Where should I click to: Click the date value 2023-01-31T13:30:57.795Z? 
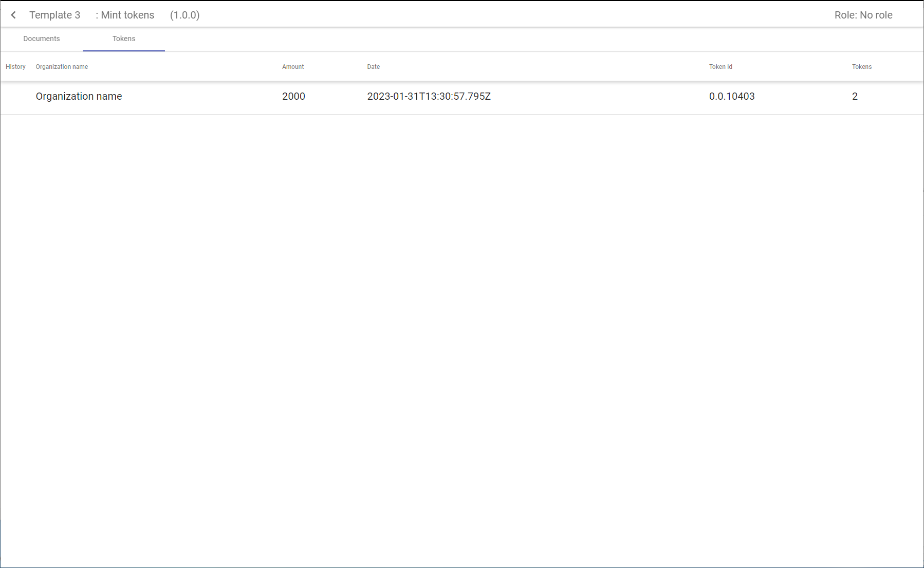pos(429,96)
